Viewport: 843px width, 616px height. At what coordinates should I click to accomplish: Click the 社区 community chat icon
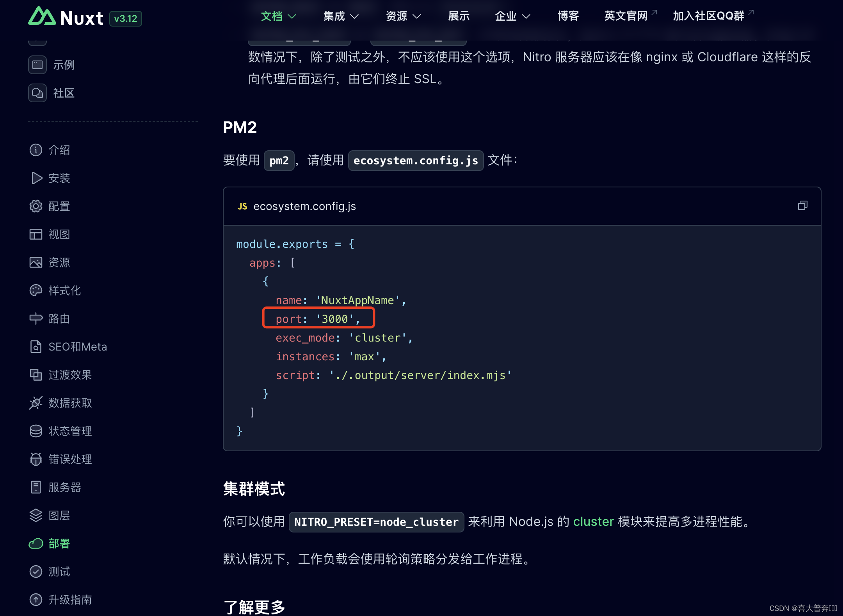coord(37,93)
